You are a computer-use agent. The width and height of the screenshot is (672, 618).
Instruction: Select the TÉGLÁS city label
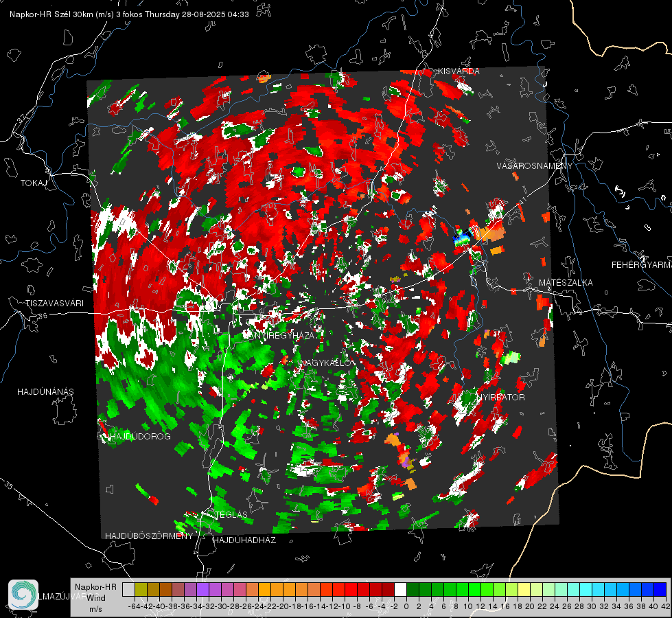click(231, 514)
